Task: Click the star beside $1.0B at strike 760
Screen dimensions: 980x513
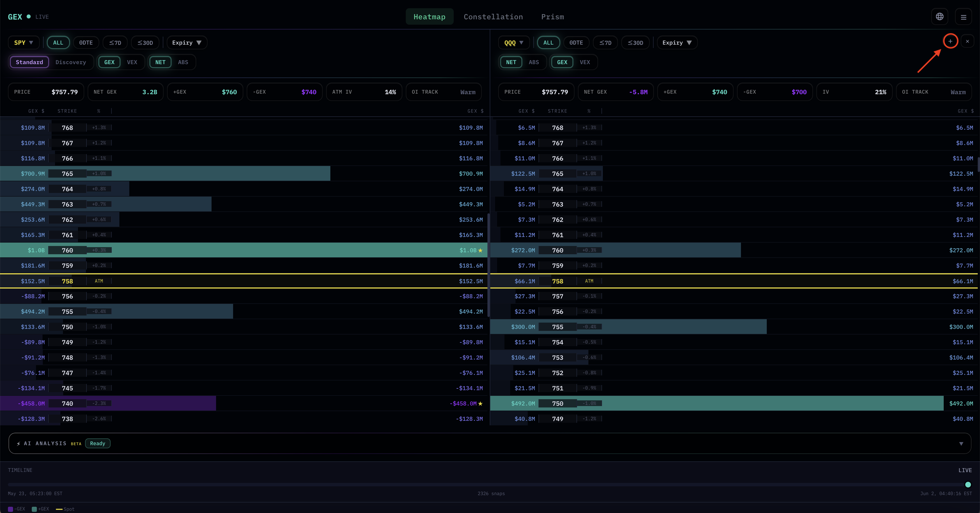Action: coord(480,250)
